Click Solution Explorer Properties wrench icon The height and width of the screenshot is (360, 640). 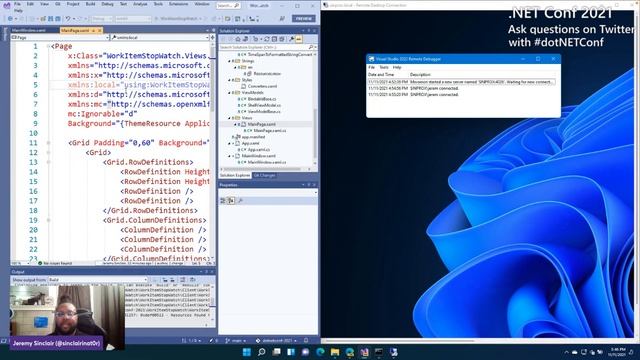[291, 39]
